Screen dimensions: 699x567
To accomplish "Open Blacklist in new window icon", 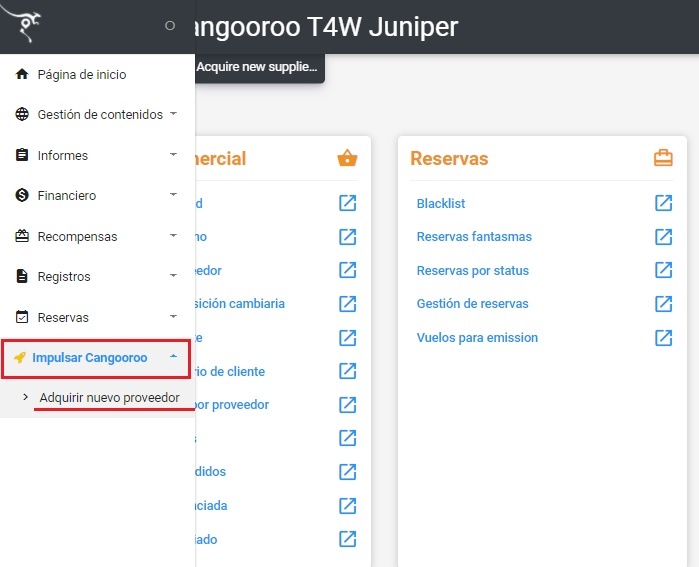I will pos(663,203).
